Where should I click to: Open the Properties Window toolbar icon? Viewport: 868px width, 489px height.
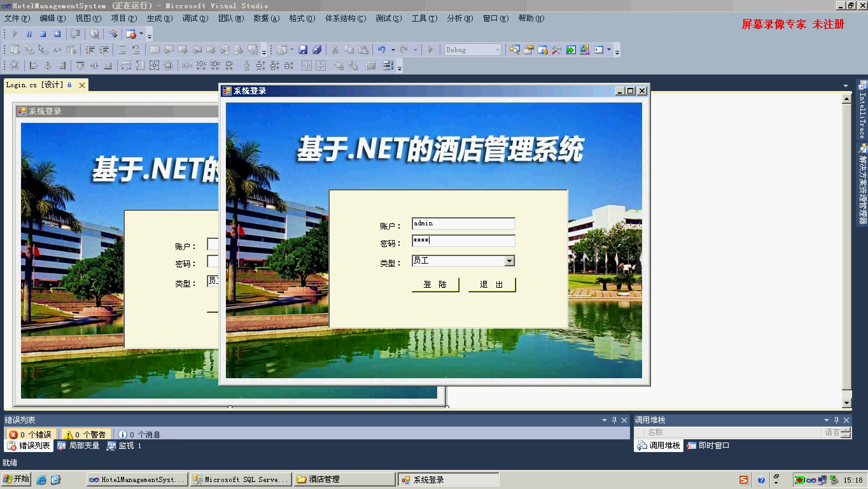click(529, 50)
